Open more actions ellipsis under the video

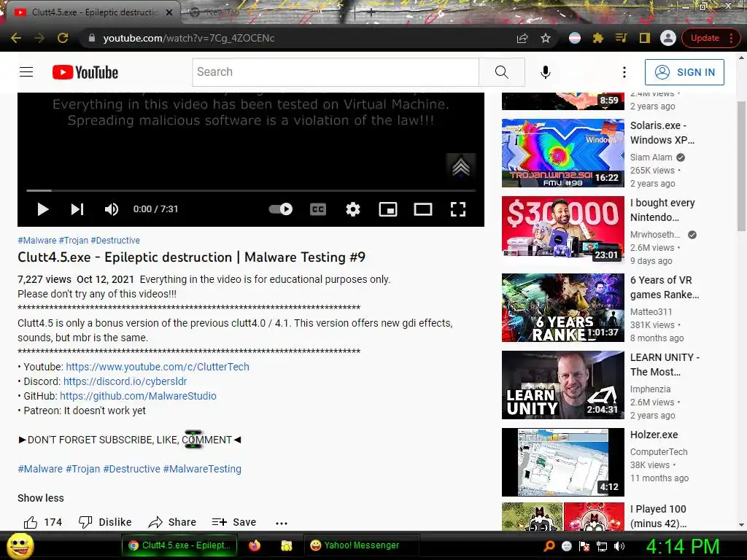tap(282, 523)
